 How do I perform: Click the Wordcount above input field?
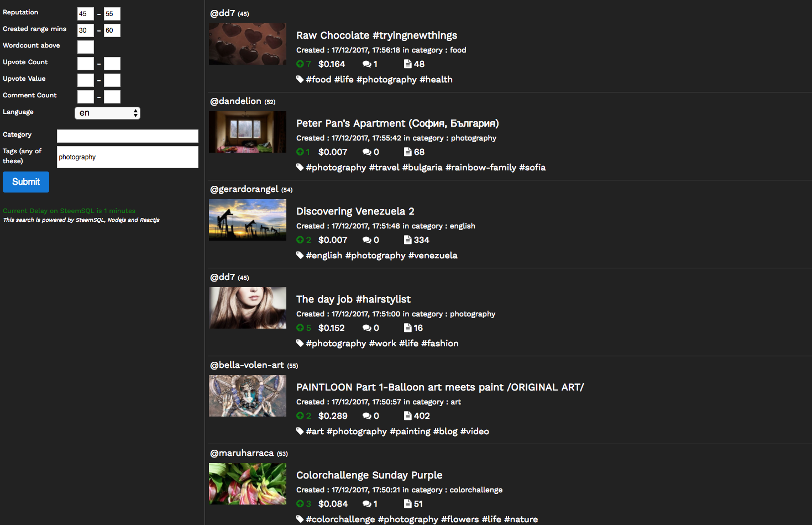coord(86,47)
